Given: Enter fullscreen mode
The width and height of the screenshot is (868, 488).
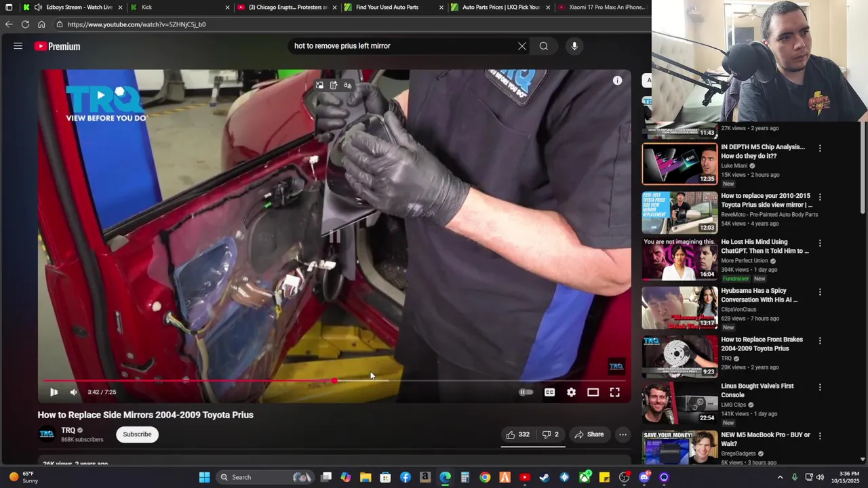Looking at the screenshot, I should coord(614,392).
